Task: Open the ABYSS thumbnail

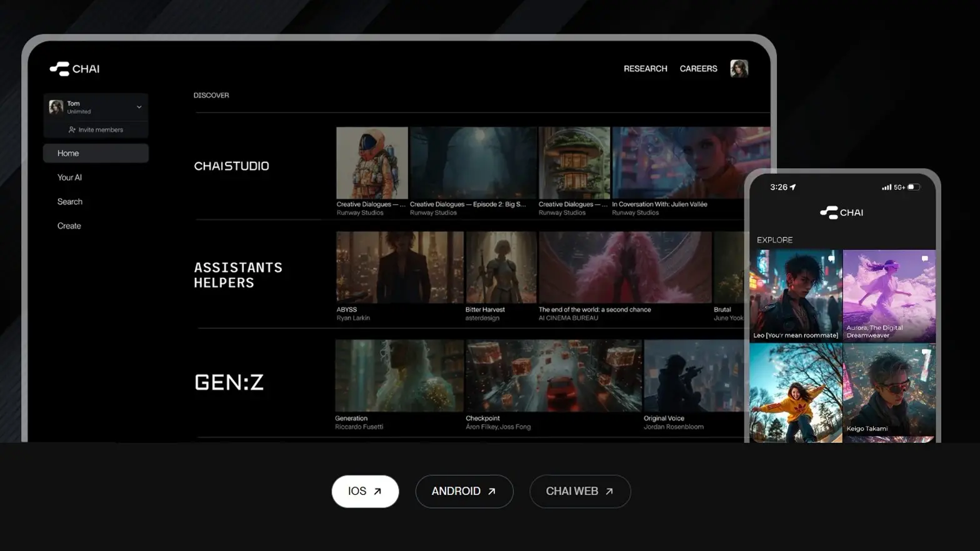Action: point(400,267)
